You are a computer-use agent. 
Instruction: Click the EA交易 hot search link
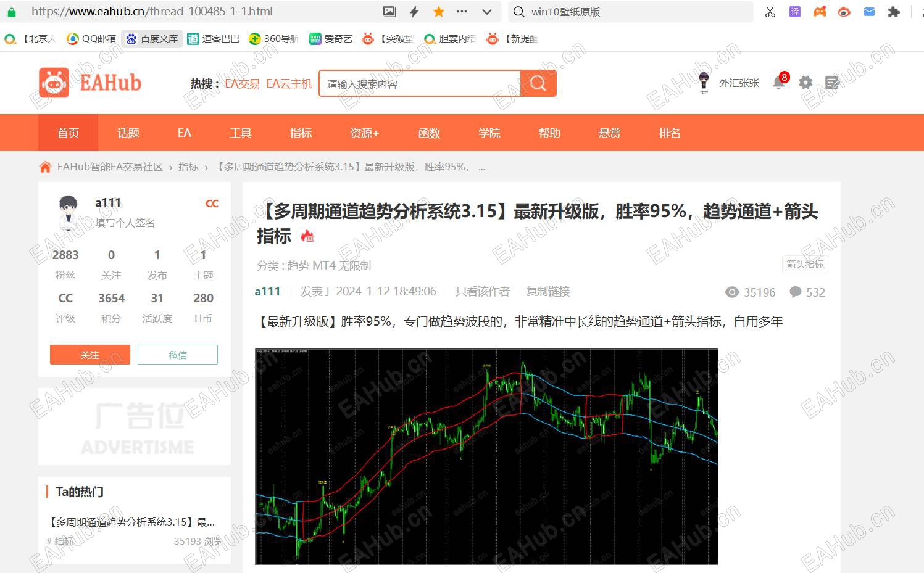point(243,84)
